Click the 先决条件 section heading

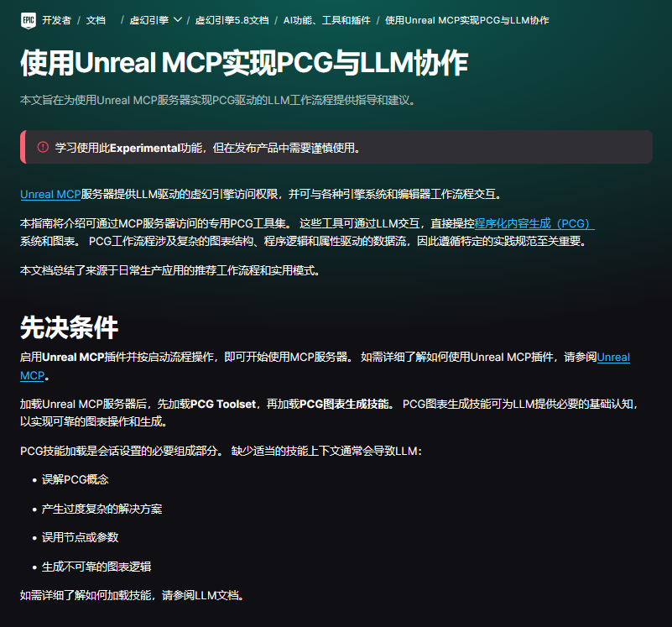pyautogui.click(x=69, y=327)
